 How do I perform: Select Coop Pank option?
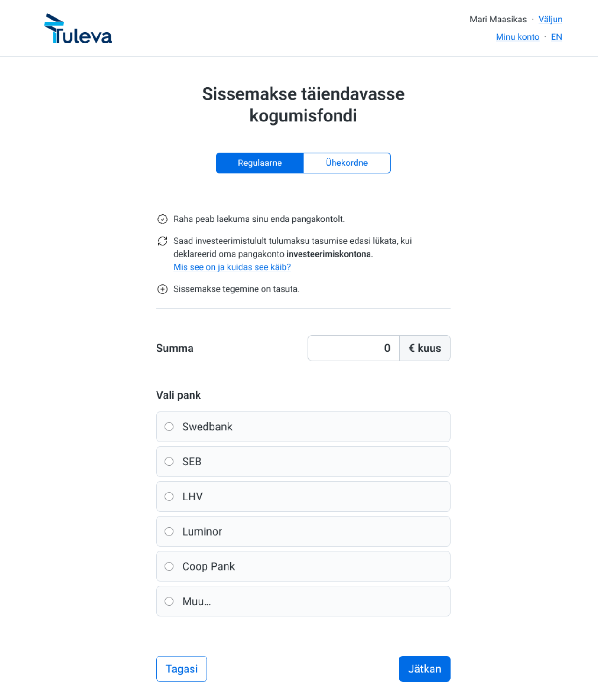169,566
